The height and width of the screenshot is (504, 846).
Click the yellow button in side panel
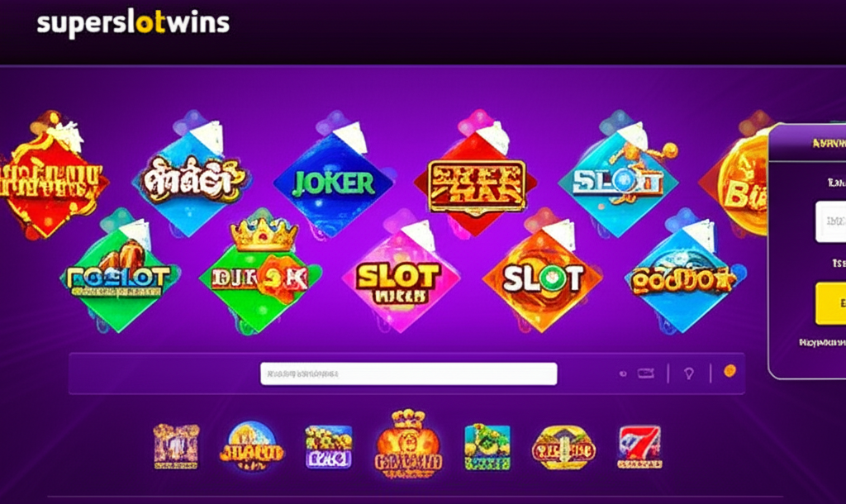(x=830, y=303)
